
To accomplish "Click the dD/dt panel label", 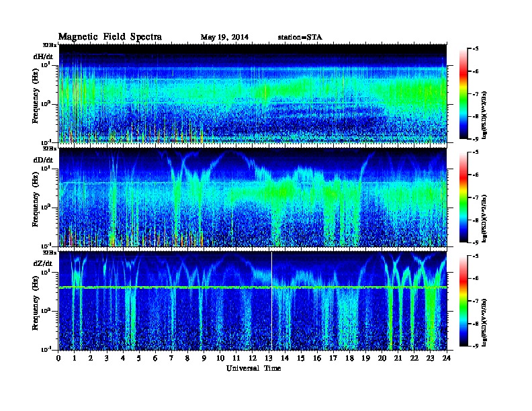I will tap(43, 160).
